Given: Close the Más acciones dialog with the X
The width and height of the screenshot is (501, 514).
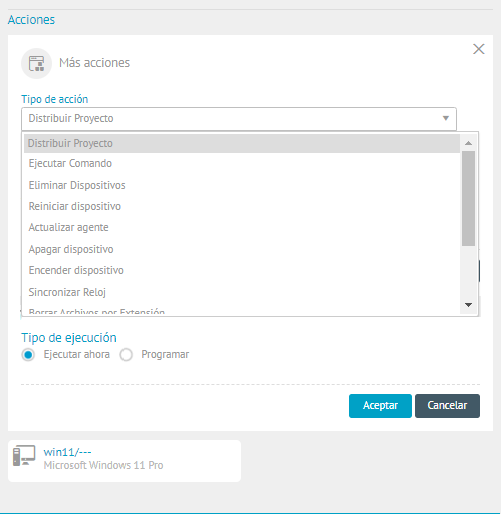Looking at the screenshot, I should pyautogui.click(x=479, y=49).
